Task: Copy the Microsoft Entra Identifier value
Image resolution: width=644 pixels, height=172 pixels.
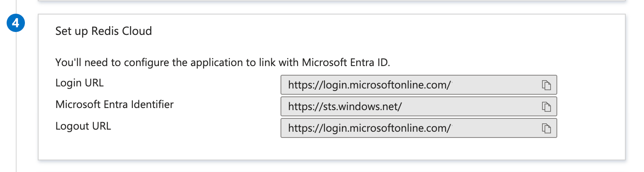Action: (x=546, y=107)
